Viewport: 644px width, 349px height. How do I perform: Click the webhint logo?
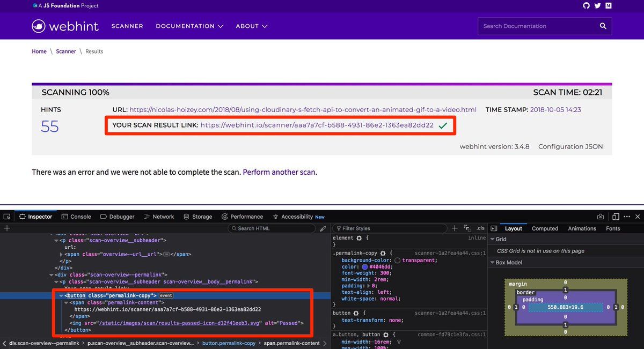tap(65, 26)
